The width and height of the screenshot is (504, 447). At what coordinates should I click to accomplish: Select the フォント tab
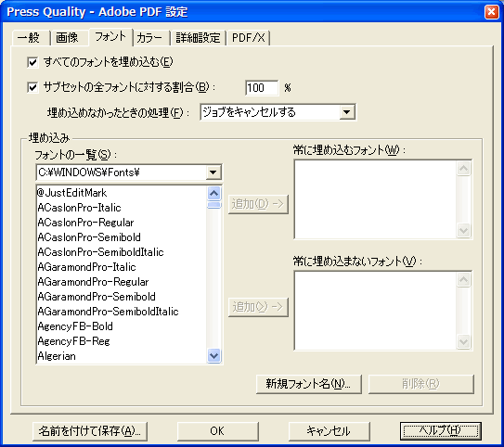tap(110, 36)
